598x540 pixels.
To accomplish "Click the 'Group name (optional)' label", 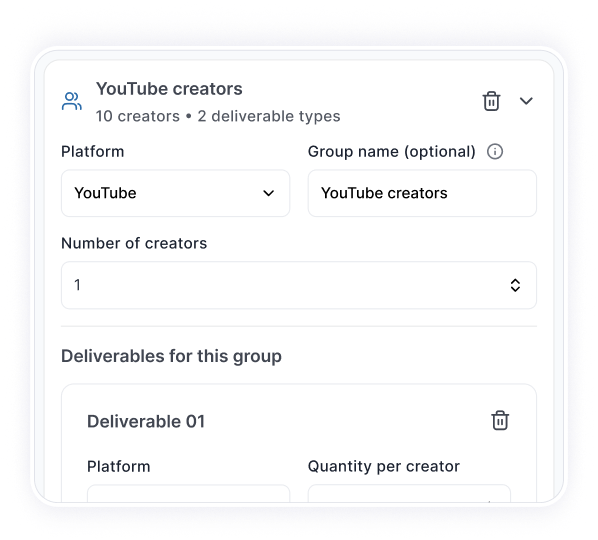I will [x=392, y=152].
